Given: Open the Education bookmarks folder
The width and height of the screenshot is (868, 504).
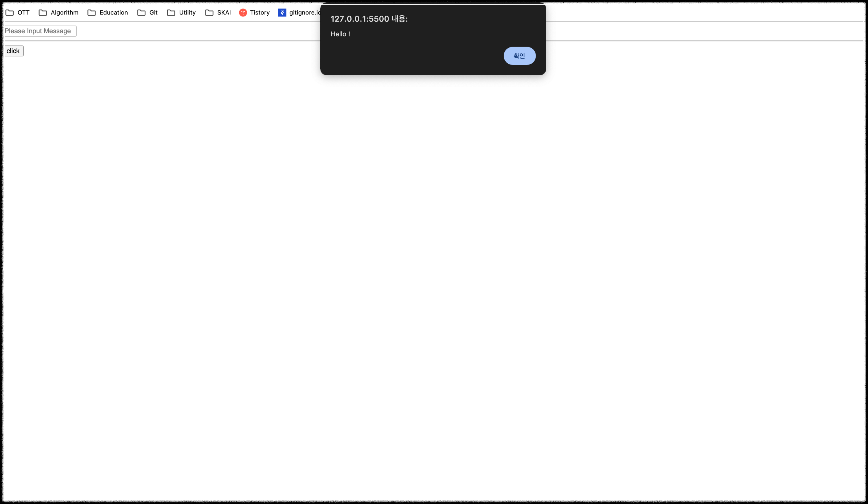Looking at the screenshot, I should coord(108,13).
